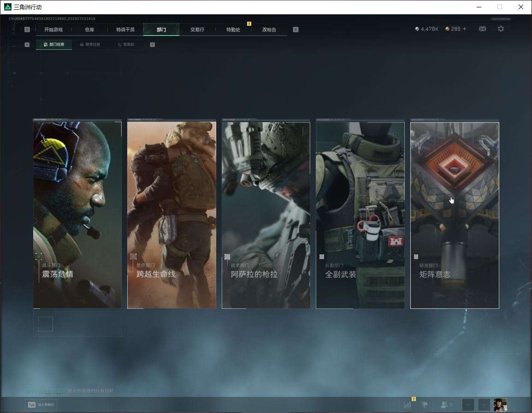Viewport: 532px width, 413px height.
Task: Open the 全副武装 logistics department card
Action: click(361, 215)
